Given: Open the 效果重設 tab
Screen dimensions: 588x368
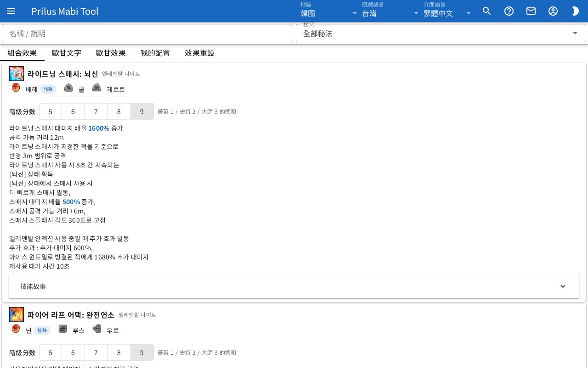Looking at the screenshot, I should [x=199, y=53].
